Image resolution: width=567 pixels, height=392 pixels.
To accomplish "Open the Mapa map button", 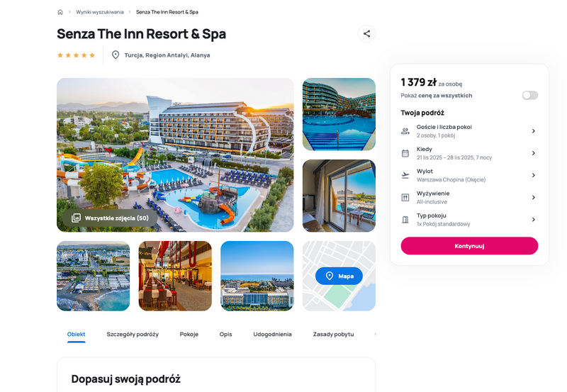I will coord(339,276).
